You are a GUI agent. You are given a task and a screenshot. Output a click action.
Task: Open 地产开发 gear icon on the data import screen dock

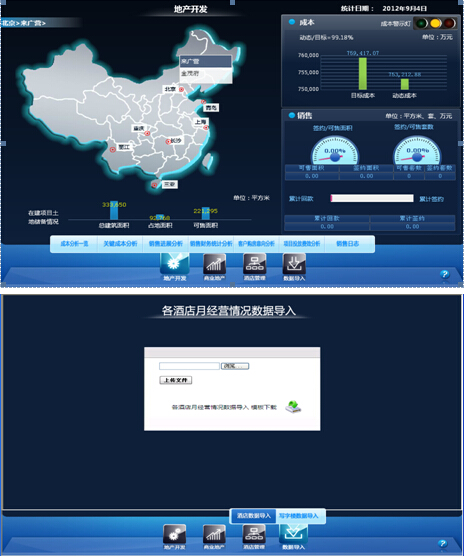click(174, 535)
